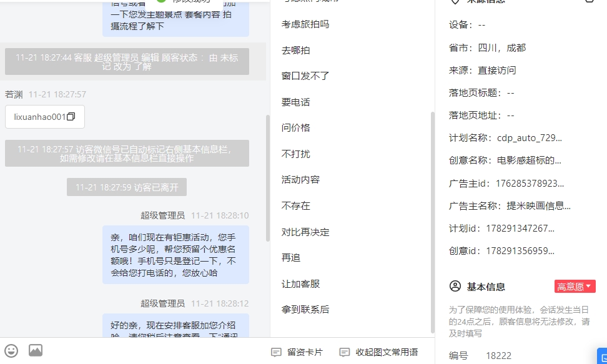Click the 编号 value 18222
The width and height of the screenshot is (607, 364).
498,355
